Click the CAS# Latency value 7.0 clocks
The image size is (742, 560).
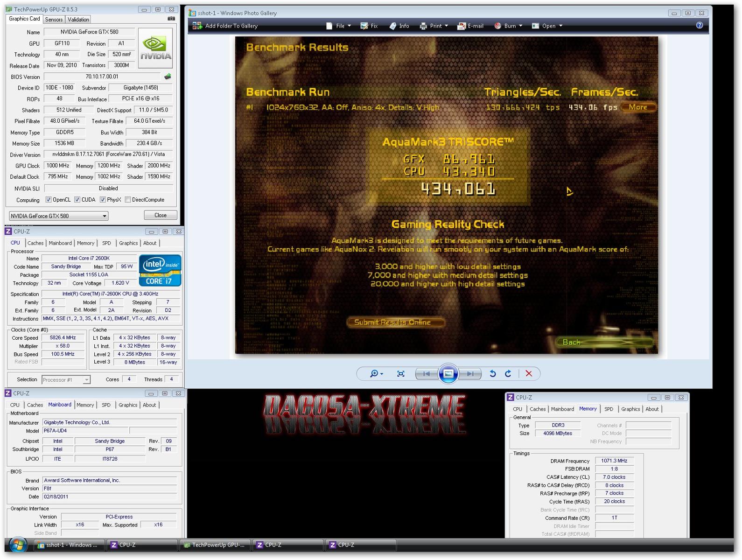click(614, 477)
